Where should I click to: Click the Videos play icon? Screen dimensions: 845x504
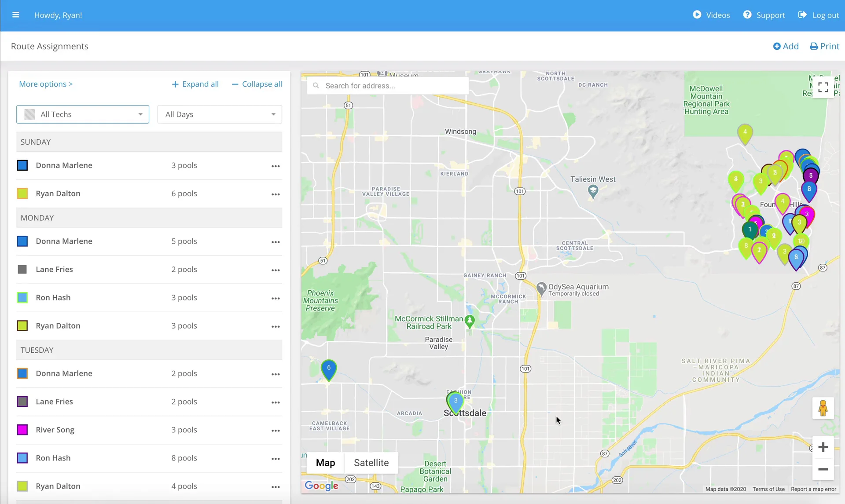point(697,15)
